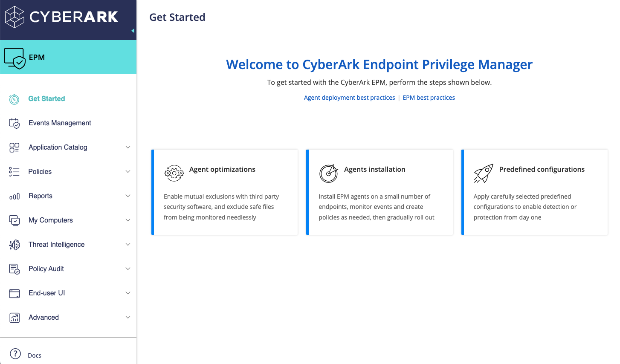Click the EPM monitor shield icon
The width and height of the screenshot is (620, 364).
click(x=14, y=58)
